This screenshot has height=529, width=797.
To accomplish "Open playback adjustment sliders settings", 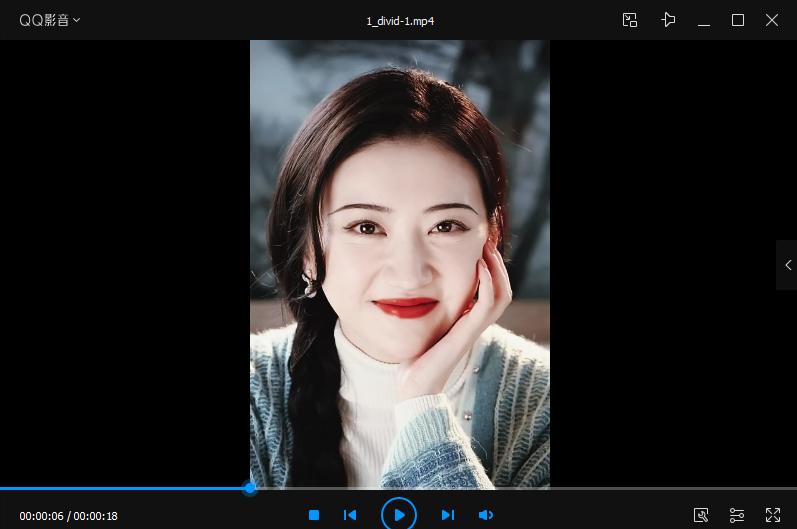I will coord(737,515).
